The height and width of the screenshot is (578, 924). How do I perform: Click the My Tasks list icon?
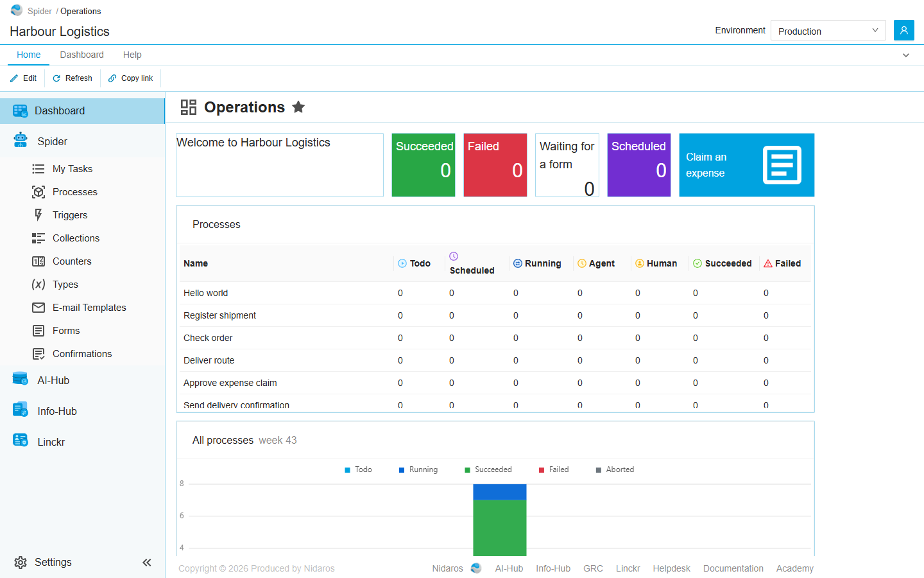point(38,169)
